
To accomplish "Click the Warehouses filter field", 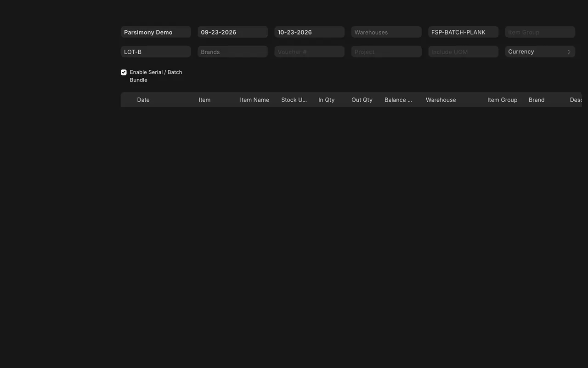I will pos(386,32).
